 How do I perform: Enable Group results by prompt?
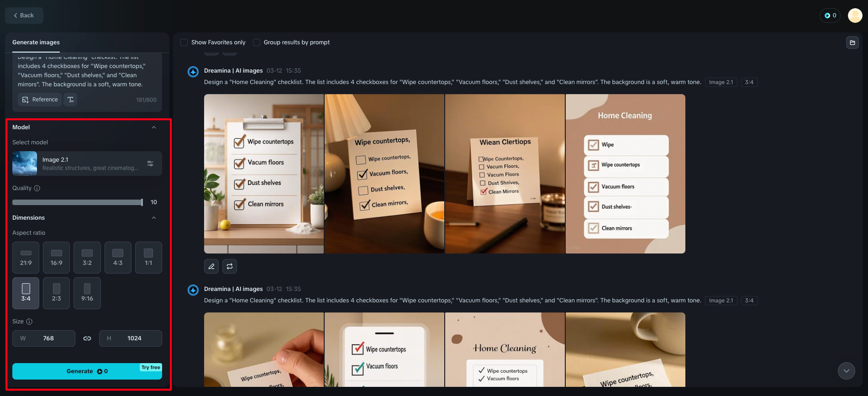point(257,42)
